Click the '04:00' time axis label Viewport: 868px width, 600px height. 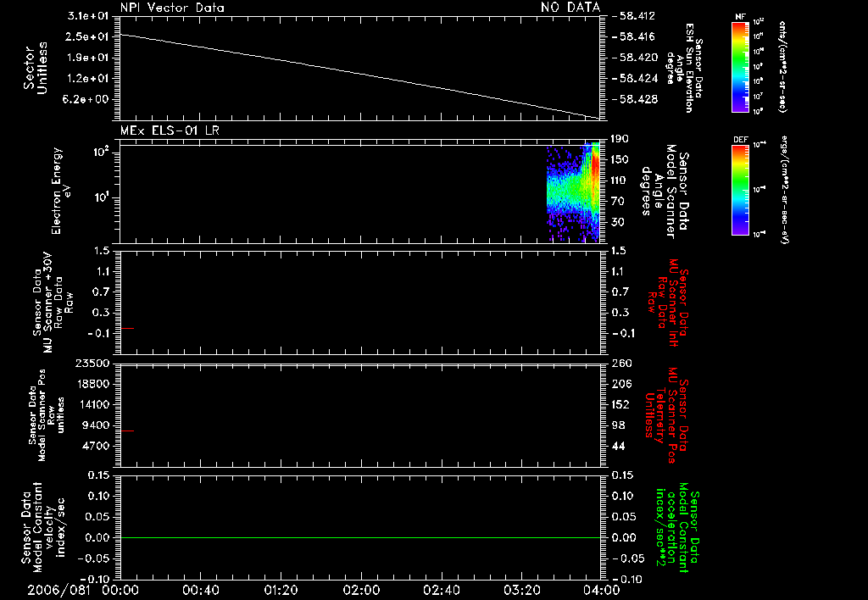tap(602, 590)
